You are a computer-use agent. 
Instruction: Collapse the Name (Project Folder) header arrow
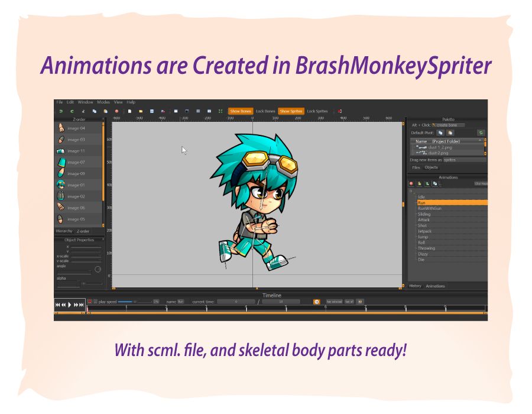(480, 141)
